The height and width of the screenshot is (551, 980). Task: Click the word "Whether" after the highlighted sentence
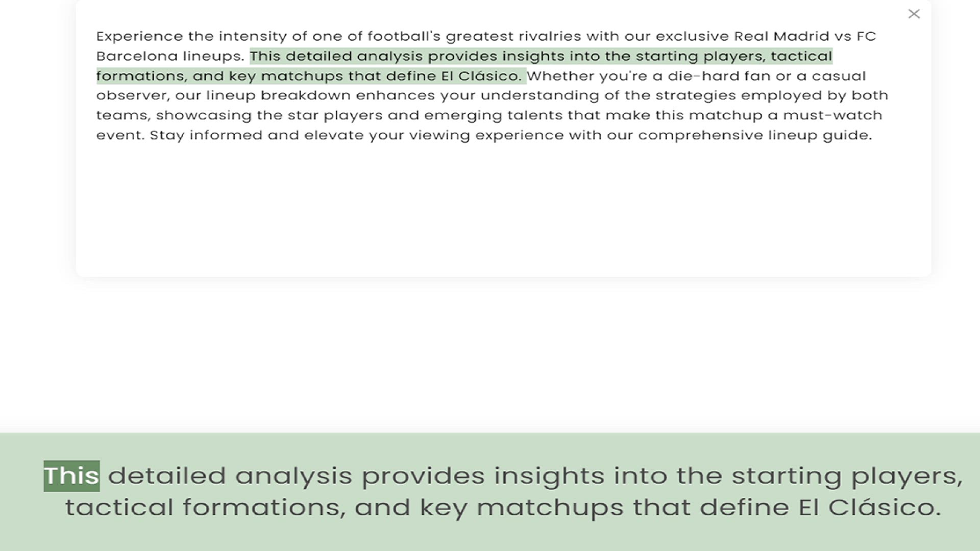pos(560,76)
